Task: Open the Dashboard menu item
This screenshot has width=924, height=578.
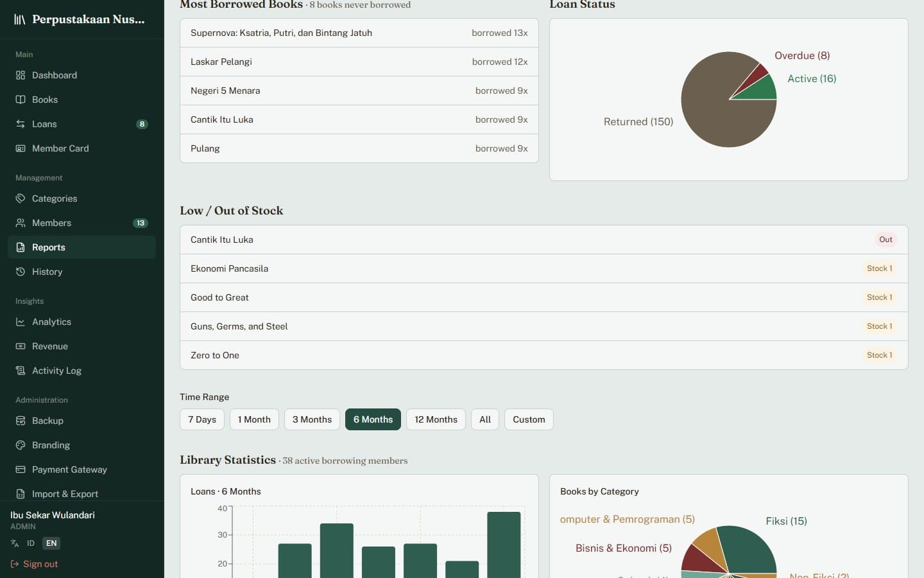Action: [x=81, y=75]
